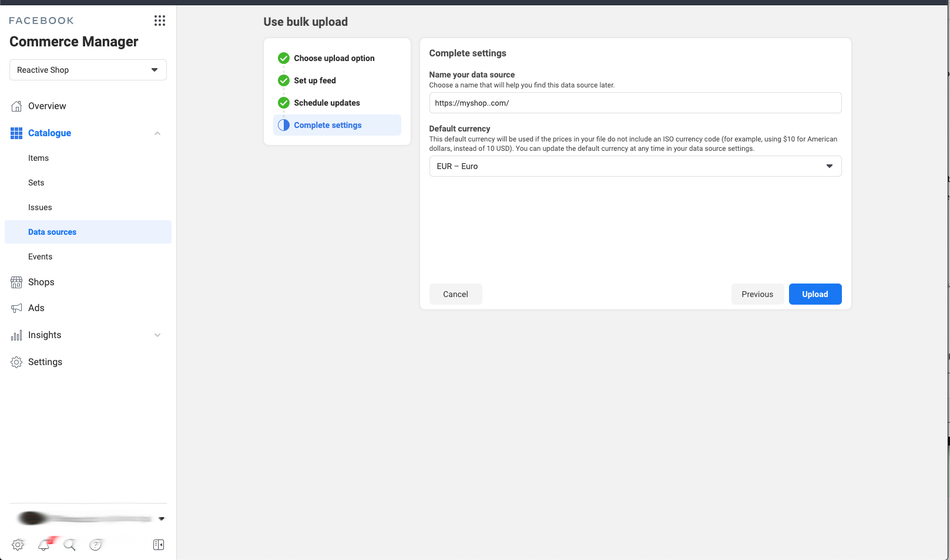Click Set up feed green checkmark
This screenshot has height=560, width=950.
click(x=284, y=80)
